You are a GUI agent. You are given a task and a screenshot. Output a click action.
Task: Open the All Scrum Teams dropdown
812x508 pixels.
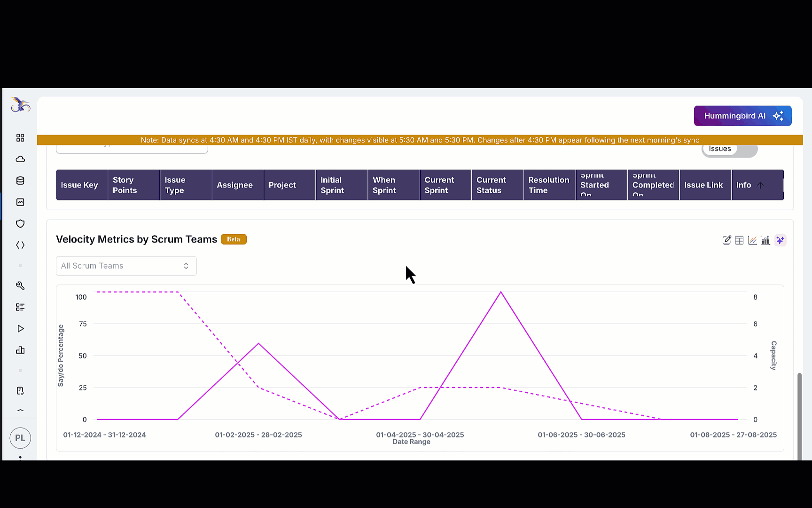coord(126,266)
